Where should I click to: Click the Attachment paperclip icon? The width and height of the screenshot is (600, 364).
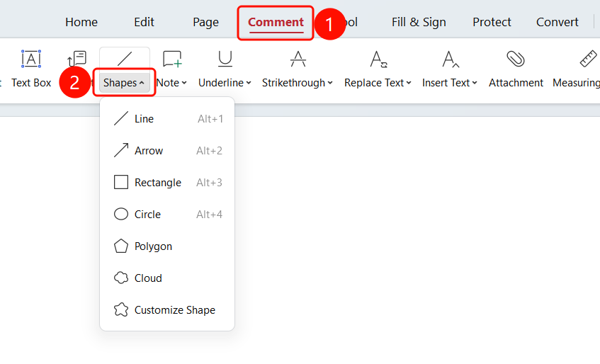coord(516,59)
